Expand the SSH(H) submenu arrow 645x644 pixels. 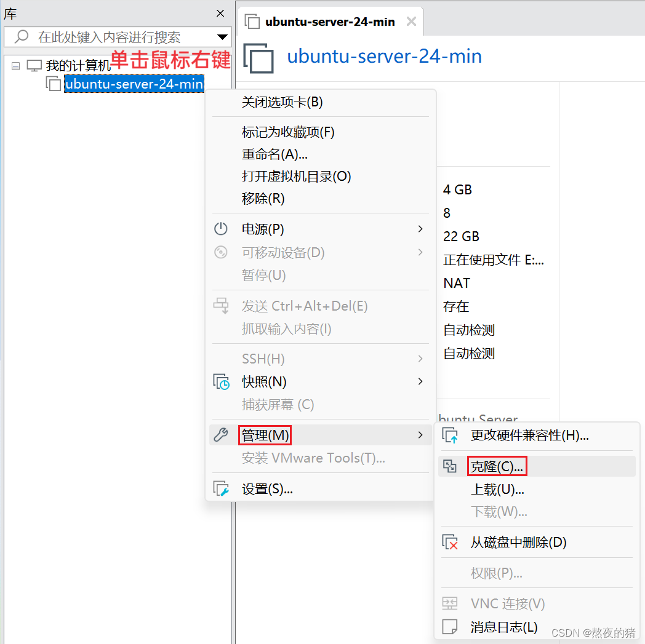[420, 359]
